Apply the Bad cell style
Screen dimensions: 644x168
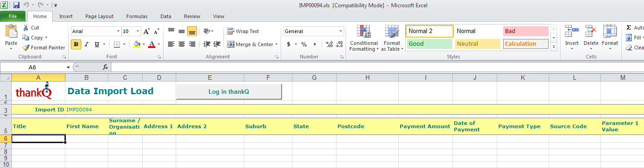(526, 31)
